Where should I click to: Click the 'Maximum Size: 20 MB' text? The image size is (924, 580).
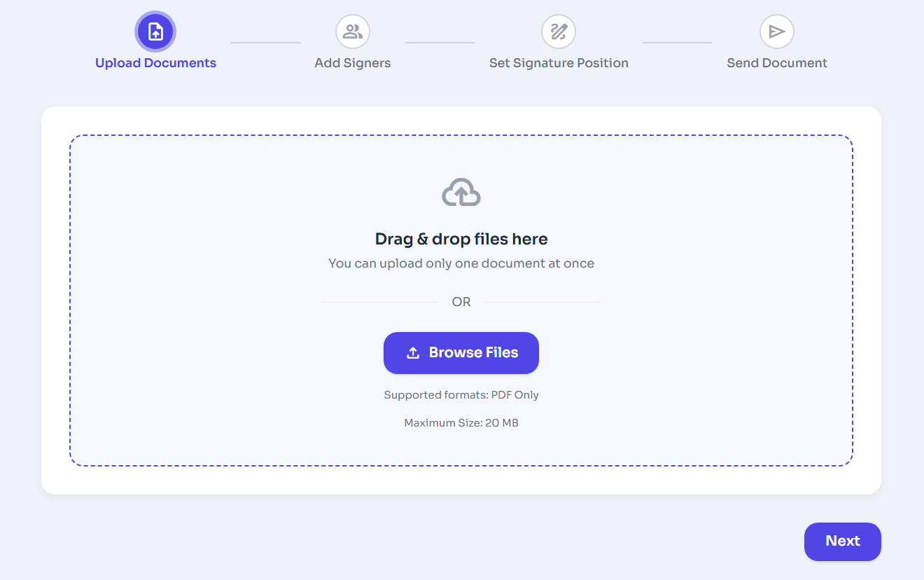(x=461, y=423)
